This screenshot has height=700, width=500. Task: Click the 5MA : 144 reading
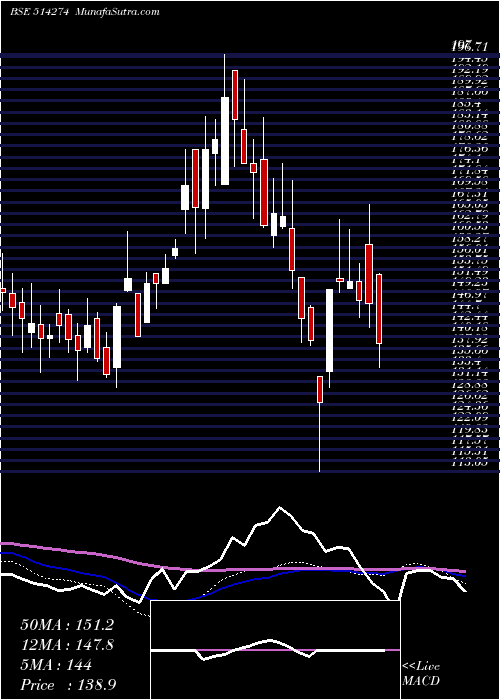click(56, 665)
